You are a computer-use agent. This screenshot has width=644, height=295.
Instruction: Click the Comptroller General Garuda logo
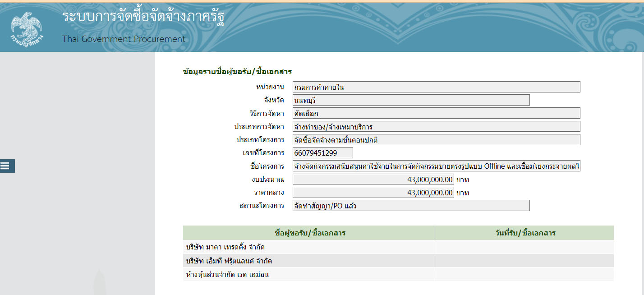point(27,26)
